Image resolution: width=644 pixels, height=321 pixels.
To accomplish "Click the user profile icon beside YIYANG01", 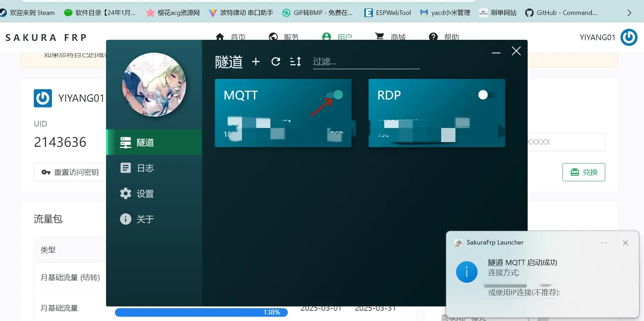I will coord(43,98).
